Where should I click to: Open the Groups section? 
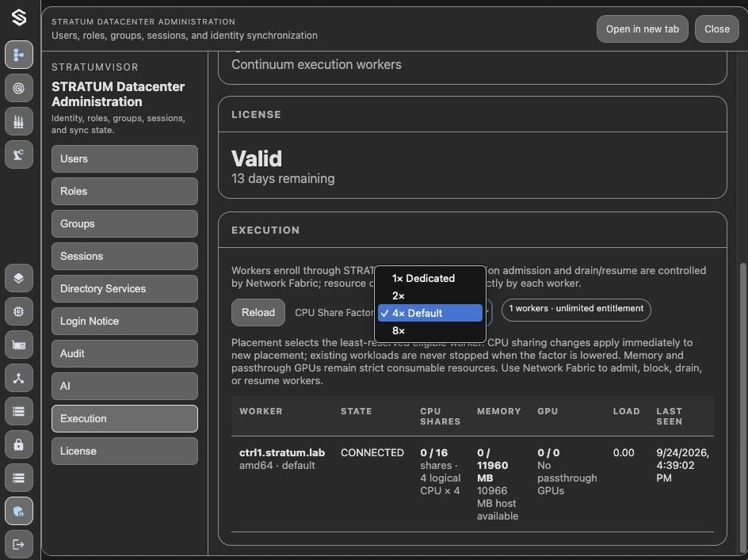tap(124, 223)
